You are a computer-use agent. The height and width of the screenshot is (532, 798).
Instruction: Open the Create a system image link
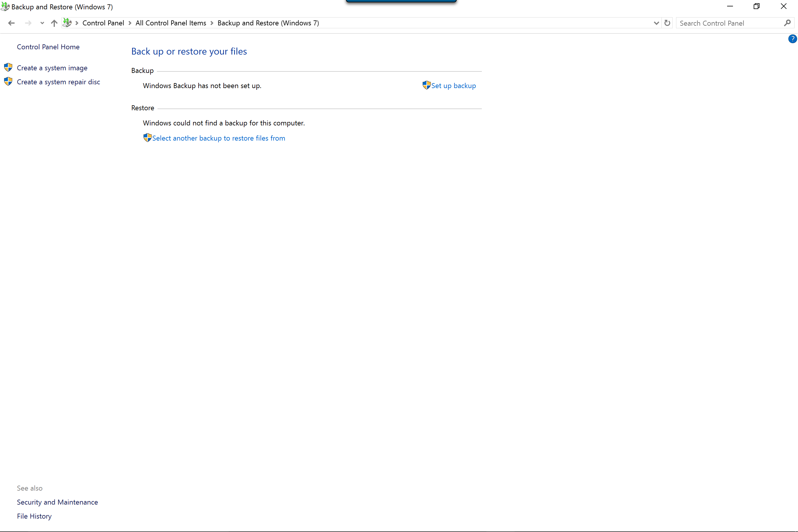(52, 68)
